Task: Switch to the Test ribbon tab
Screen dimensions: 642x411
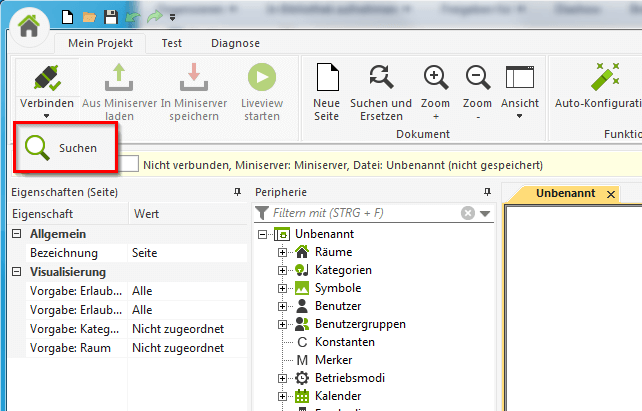Action: pyautogui.click(x=171, y=43)
